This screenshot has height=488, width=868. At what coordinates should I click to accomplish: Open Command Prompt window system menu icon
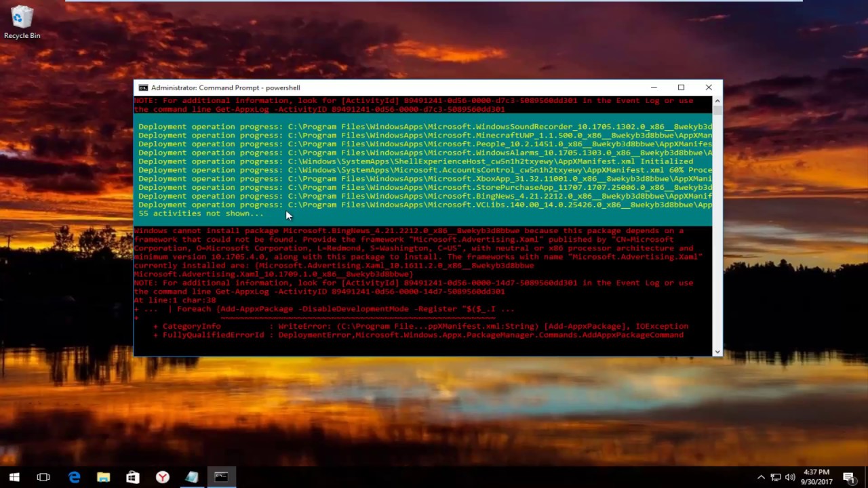point(143,87)
